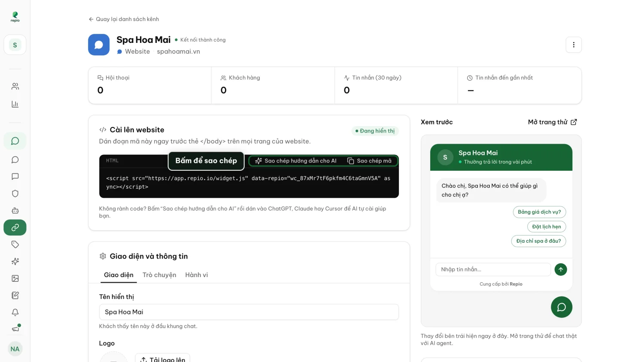Open the megaphone announcements sidebar icon
644x362 pixels.
(x=15, y=329)
